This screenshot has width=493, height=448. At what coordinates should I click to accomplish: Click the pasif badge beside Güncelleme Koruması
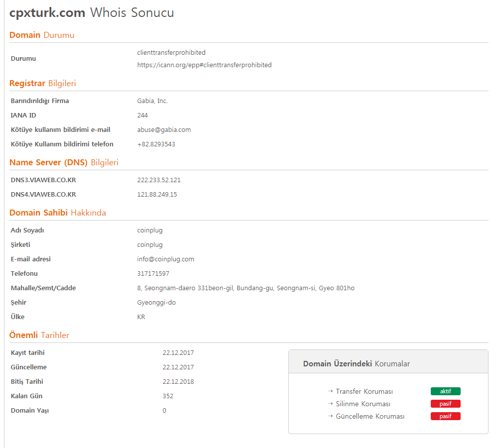[445, 416]
